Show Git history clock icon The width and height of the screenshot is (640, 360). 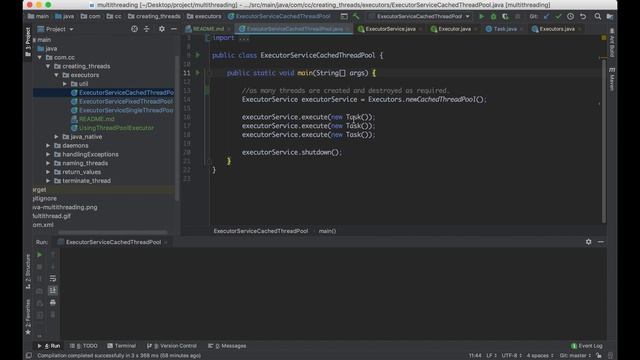tap(570, 16)
